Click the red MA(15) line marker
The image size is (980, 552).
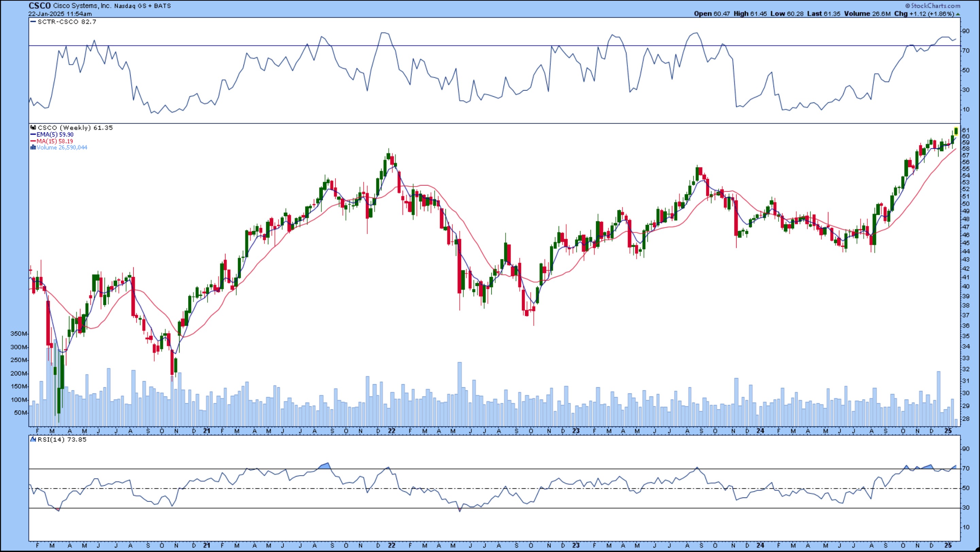click(33, 141)
